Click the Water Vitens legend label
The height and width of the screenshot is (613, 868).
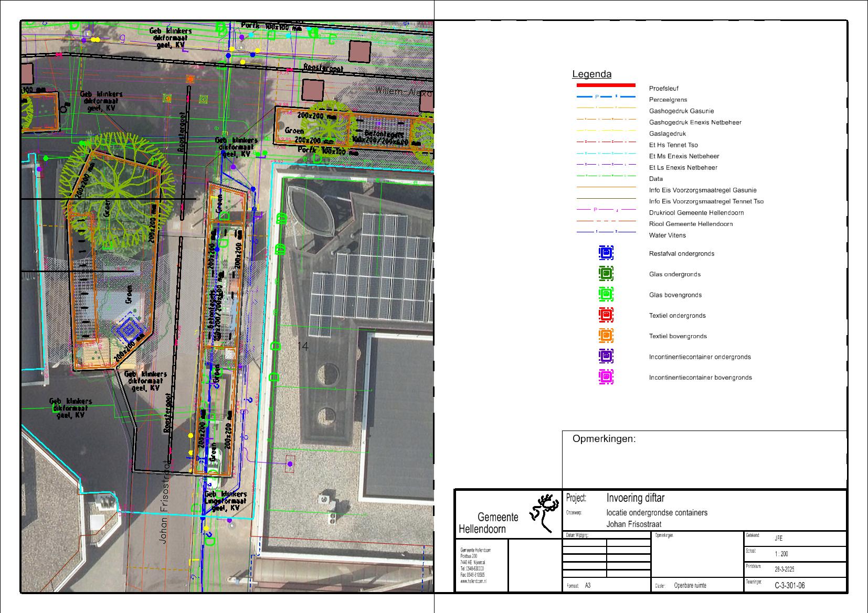tap(667, 235)
